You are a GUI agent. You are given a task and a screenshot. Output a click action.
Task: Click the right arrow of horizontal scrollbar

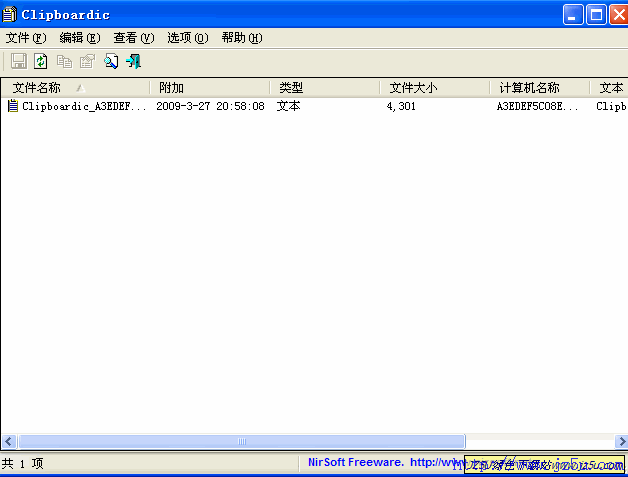click(621, 441)
